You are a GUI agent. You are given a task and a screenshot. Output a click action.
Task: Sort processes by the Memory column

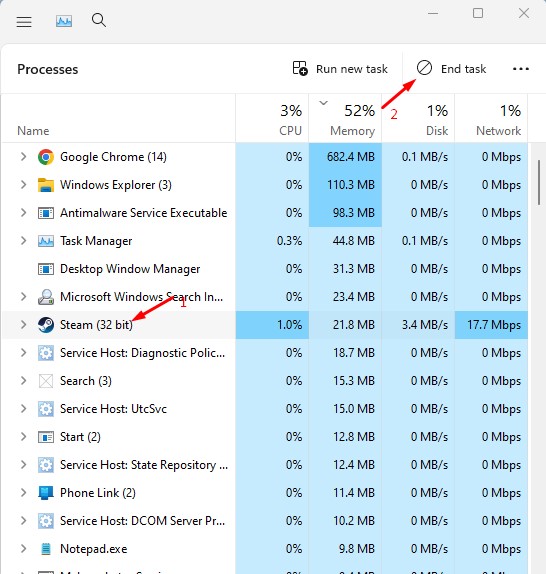click(x=345, y=119)
